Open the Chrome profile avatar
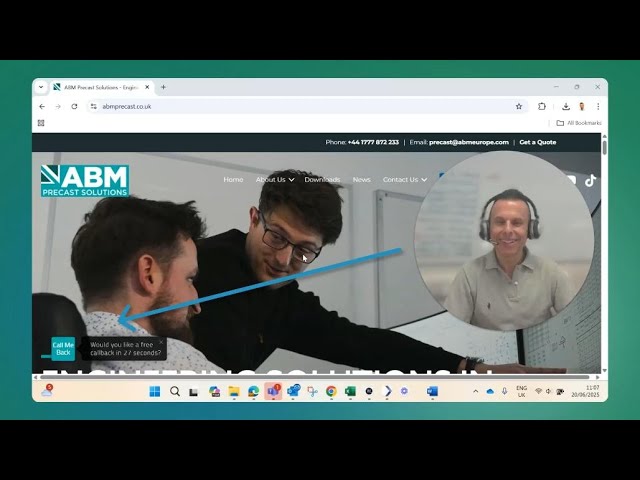 (x=582, y=107)
